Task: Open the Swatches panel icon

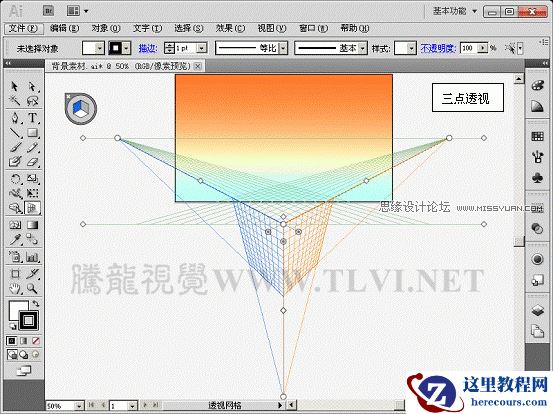Action: click(x=537, y=136)
